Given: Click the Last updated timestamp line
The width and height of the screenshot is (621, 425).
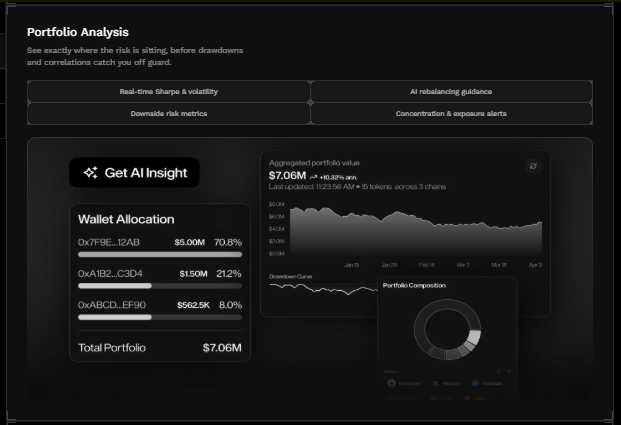Looking at the screenshot, I should (357, 187).
